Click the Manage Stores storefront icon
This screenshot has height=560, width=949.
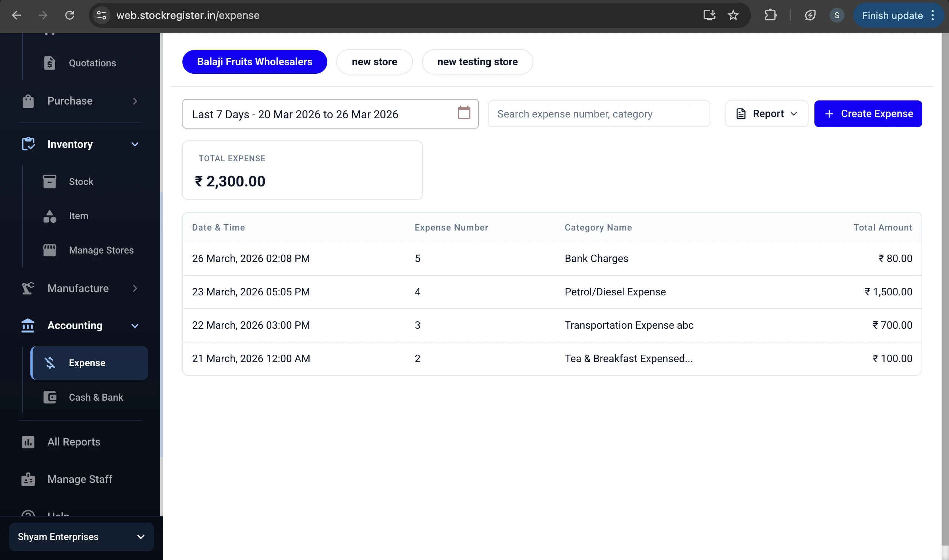point(49,250)
